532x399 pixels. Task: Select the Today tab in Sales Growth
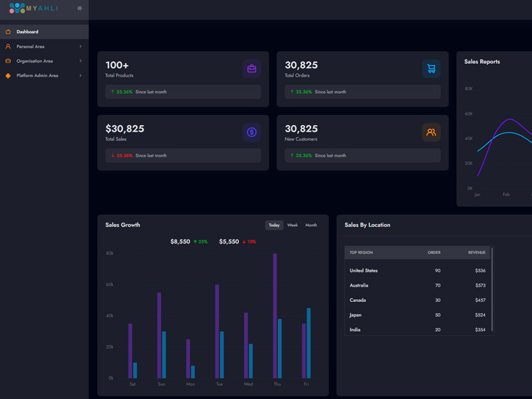pos(274,225)
